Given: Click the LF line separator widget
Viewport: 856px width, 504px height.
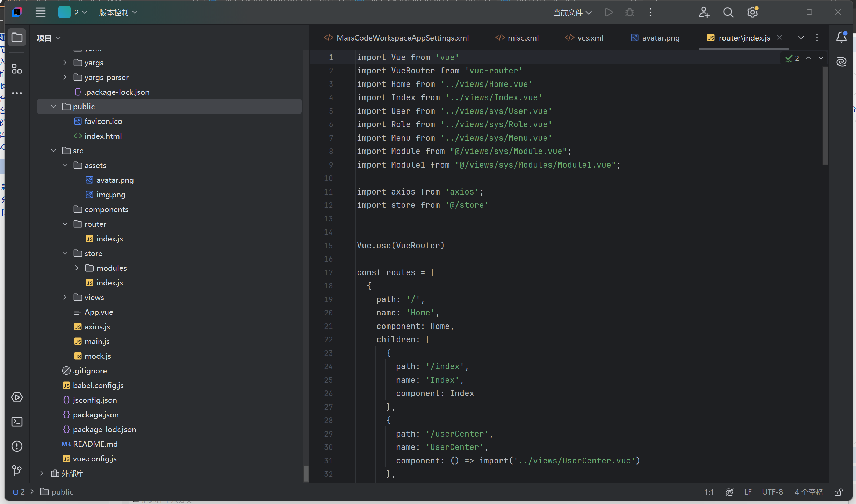Looking at the screenshot, I should [x=748, y=492].
